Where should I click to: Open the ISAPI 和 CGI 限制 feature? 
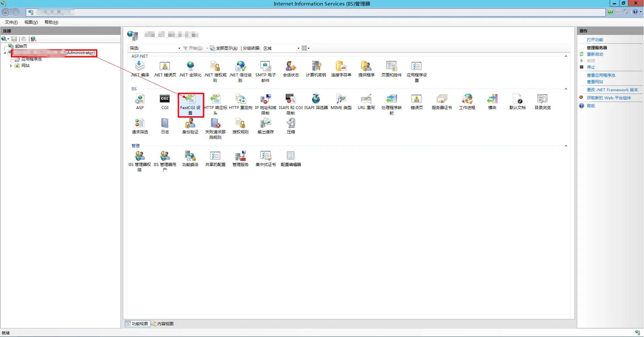pyautogui.click(x=291, y=104)
